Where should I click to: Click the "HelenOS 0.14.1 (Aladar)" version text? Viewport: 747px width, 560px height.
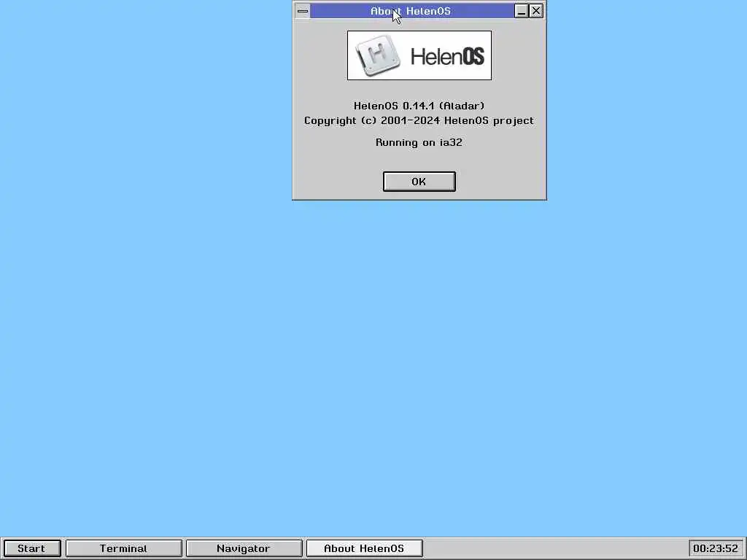419,106
